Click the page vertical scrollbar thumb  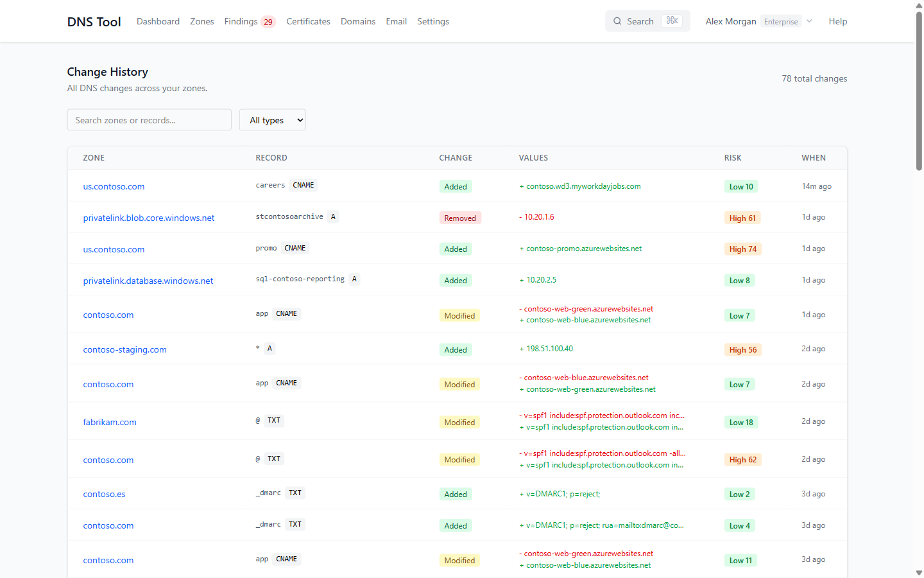pyautogui.click(x=919, y=90)
